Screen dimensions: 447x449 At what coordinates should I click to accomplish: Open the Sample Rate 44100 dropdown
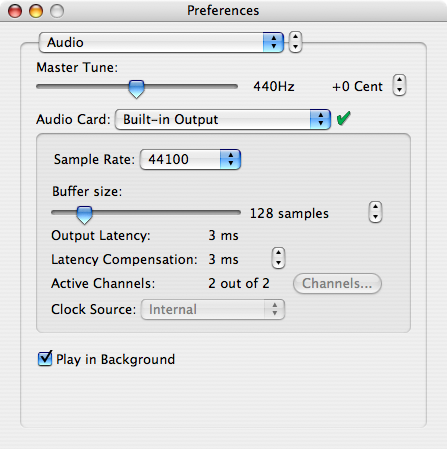point(190,159)
